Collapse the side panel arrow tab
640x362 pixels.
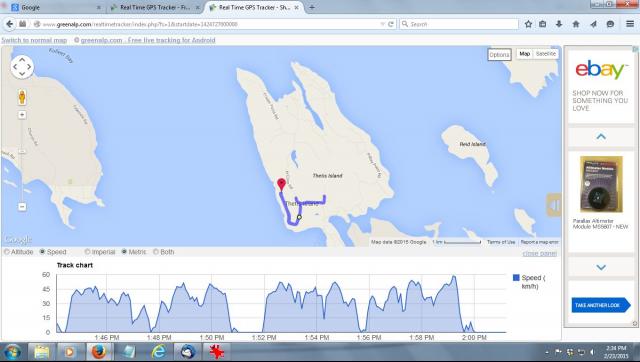point(554,205)
